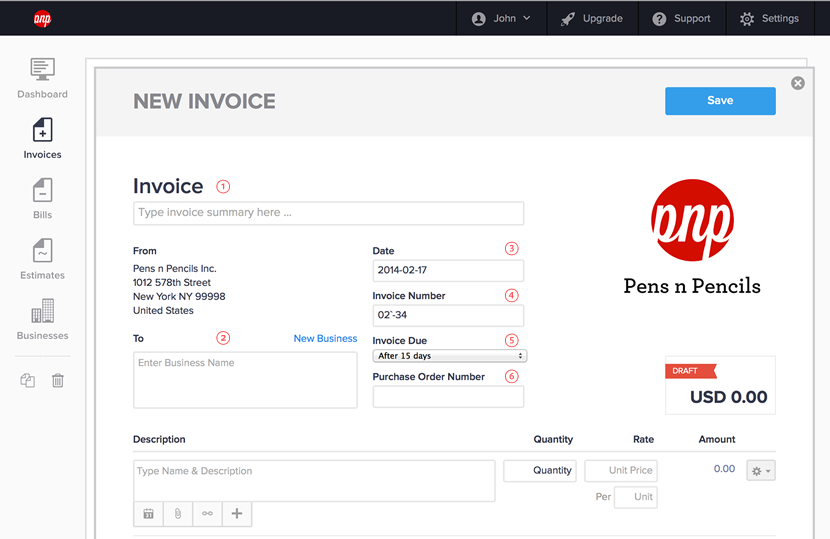Click the link chain icon below description

coord(208,514)
